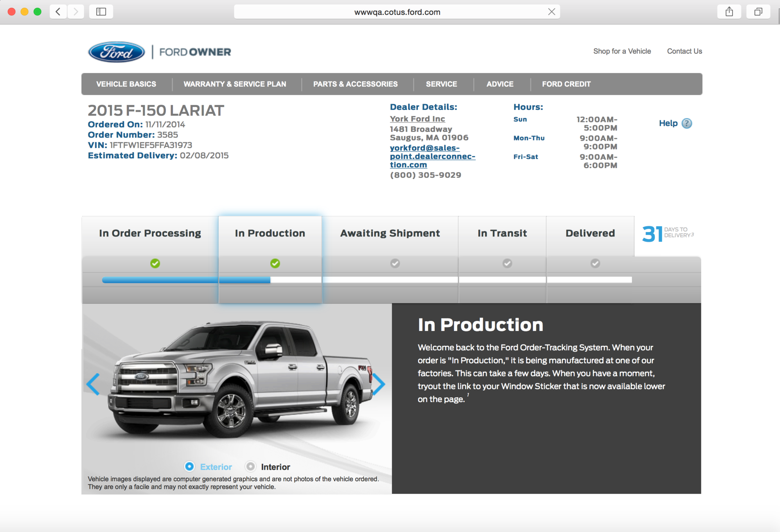Click the browser address bar
The height and width of the screenshot is (532, 780).
pyautogui.click(x=397, y=12)
